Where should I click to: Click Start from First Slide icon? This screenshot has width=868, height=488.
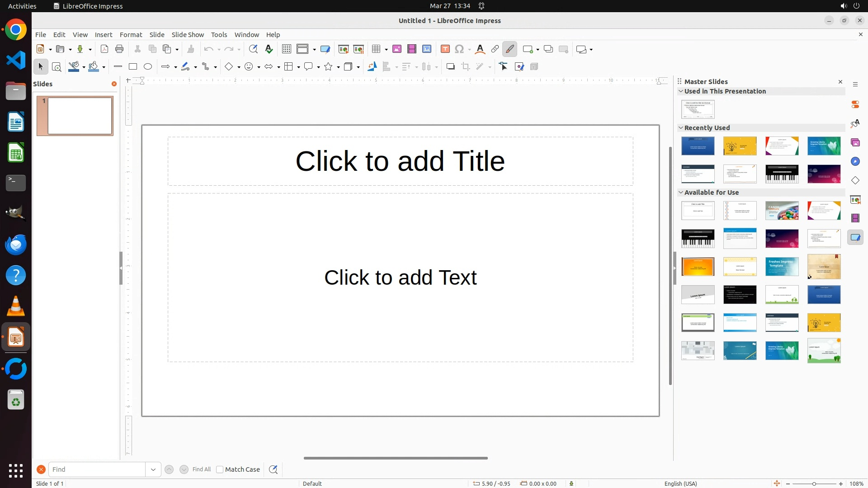344,49
